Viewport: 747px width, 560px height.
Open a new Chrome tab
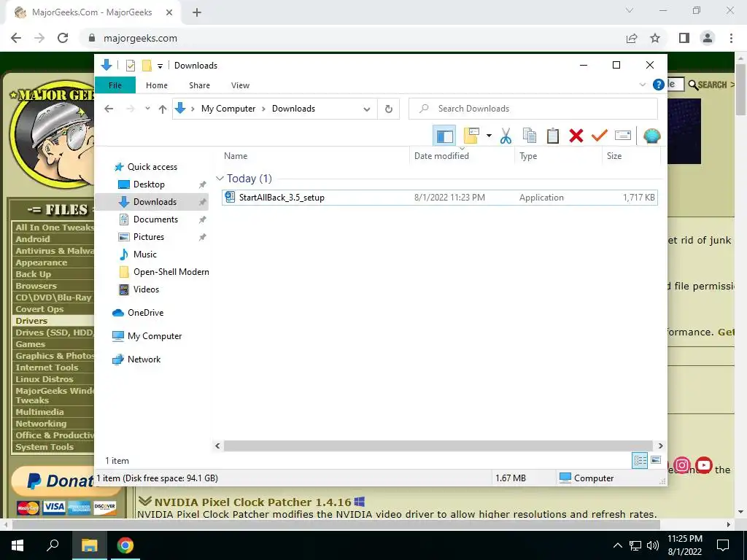click(x=197, y=12)
